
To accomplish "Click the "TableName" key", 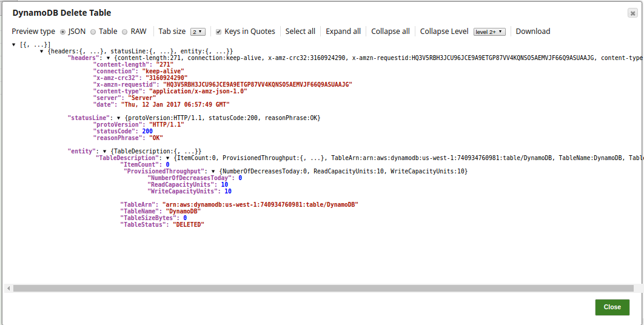I will 138,211.
